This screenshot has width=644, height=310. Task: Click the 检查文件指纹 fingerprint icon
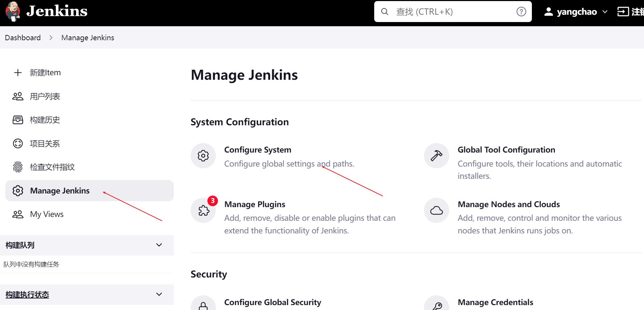pyautogui.click(x=18, y=167)
